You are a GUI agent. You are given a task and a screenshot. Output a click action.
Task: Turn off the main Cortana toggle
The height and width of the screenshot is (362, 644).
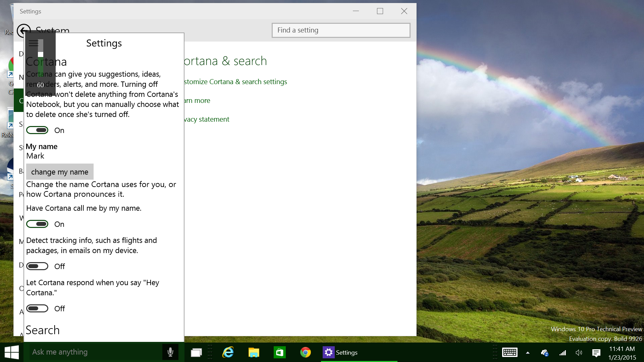37,130
